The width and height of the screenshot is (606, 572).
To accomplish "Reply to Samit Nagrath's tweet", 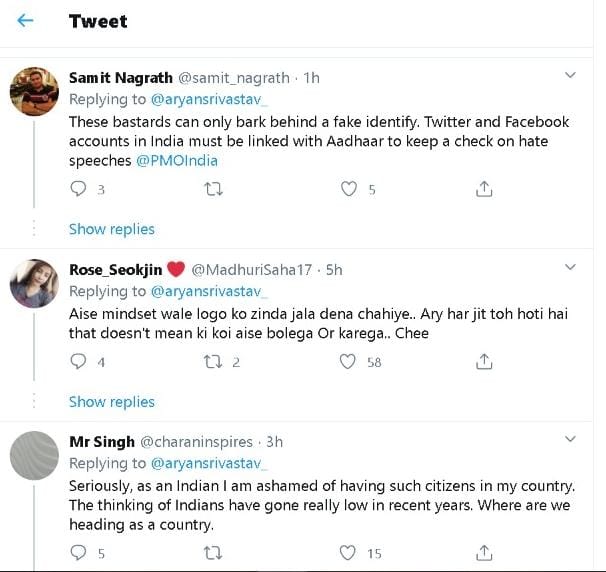I will (79, 188).
